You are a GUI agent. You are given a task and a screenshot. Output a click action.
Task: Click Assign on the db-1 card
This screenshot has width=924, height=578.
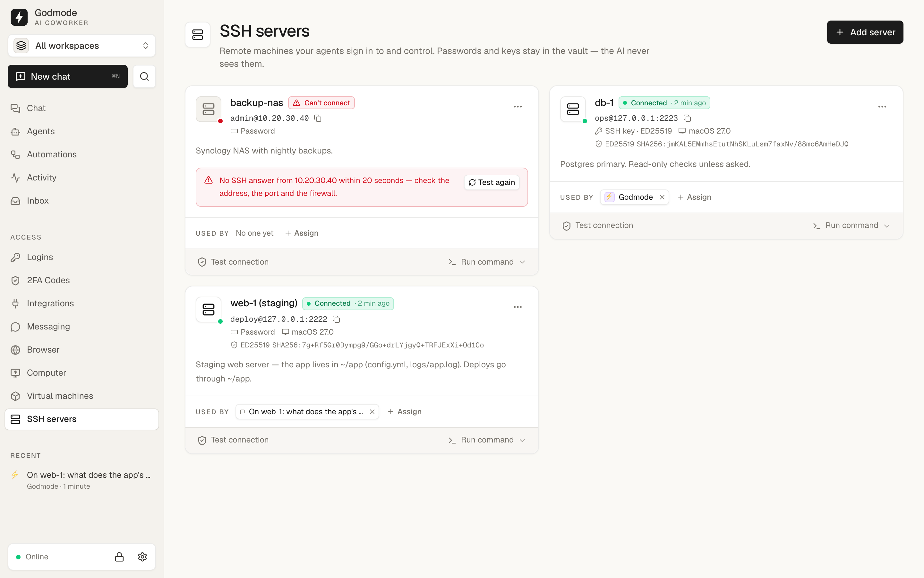point(694,197)
